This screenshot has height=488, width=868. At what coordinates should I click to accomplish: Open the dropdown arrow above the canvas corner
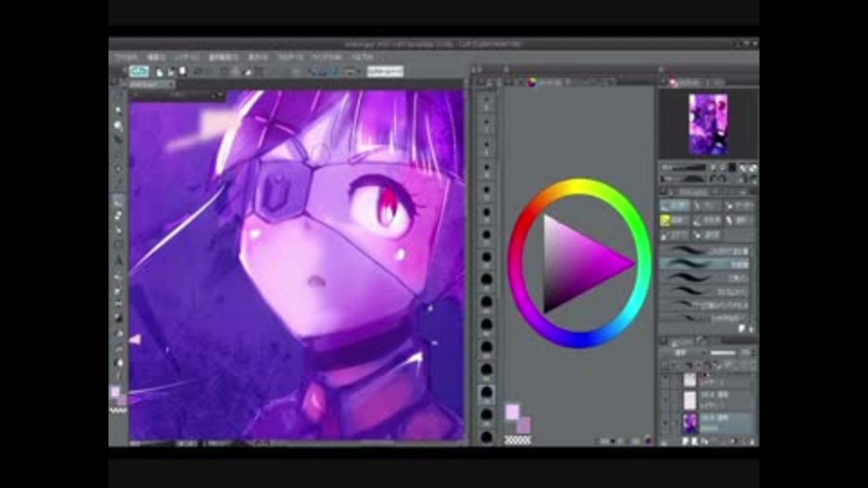coord(219,95)
